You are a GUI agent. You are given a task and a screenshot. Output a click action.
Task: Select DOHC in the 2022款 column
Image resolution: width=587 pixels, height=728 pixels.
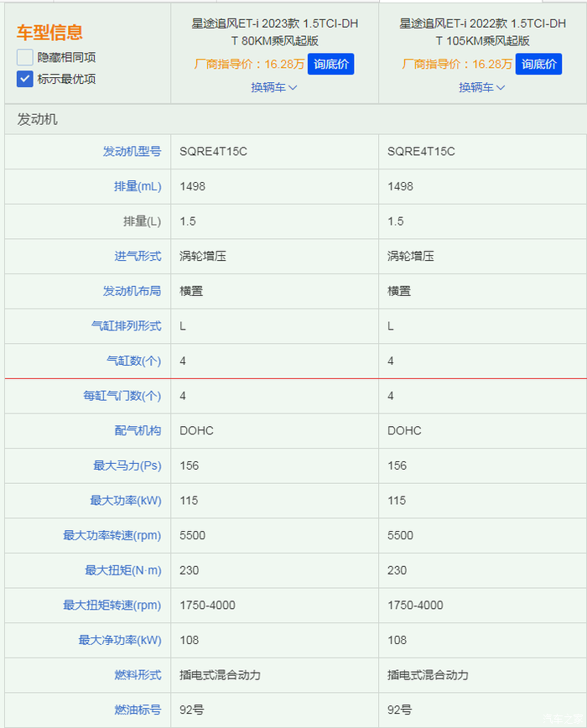click(405, 430)
